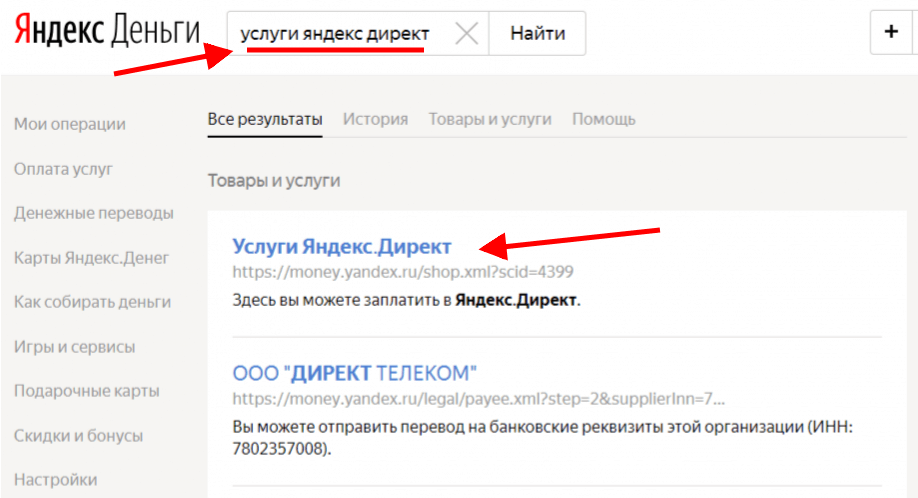Click text Здесь вы можете заплатить в Яндекс.Директ
This screenshot has height=498, width=918.
[x=406, y=300]
